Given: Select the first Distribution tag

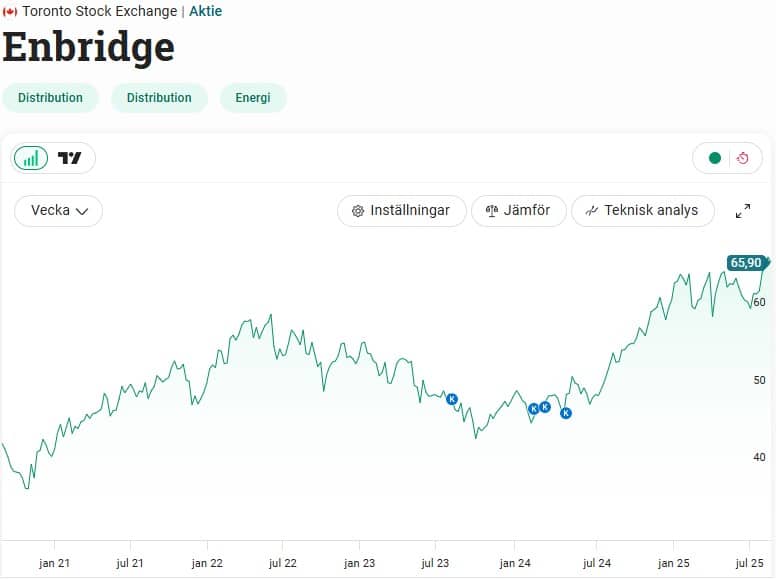Looking at the screenshot, I should 50,98.
